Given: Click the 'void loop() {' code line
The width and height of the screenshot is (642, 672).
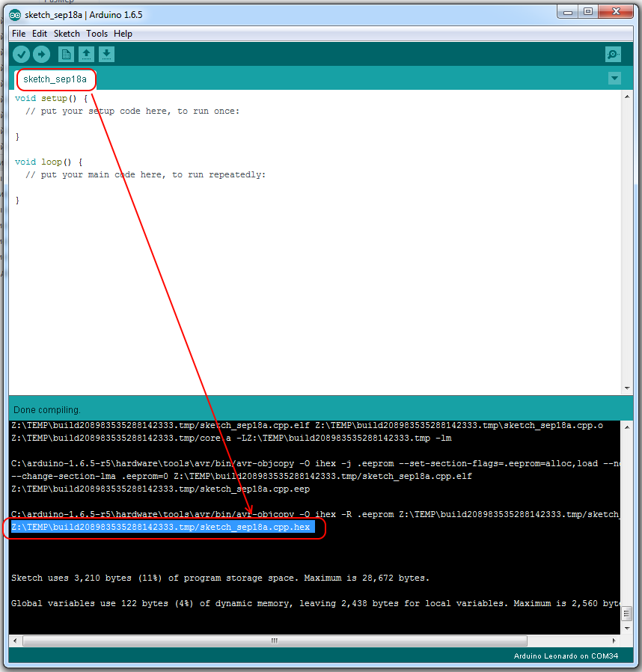Looking at the screenshot, I should 49,162.
